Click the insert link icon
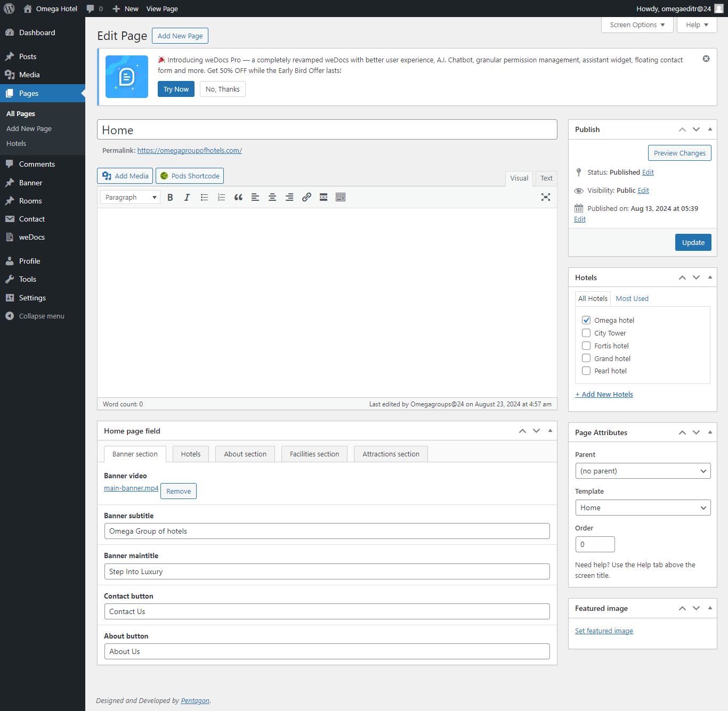Image resolution: width=728 pixels, height=711 pixels. [306, 198]
